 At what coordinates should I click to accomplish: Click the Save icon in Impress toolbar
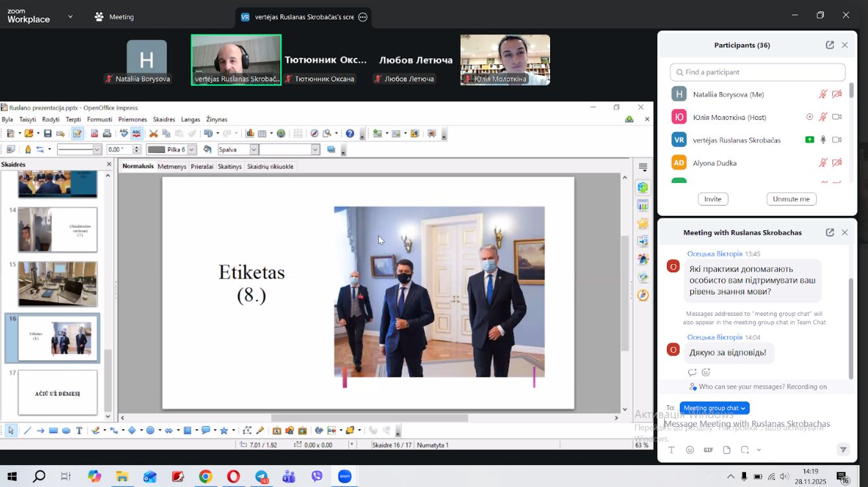[47, 134]
